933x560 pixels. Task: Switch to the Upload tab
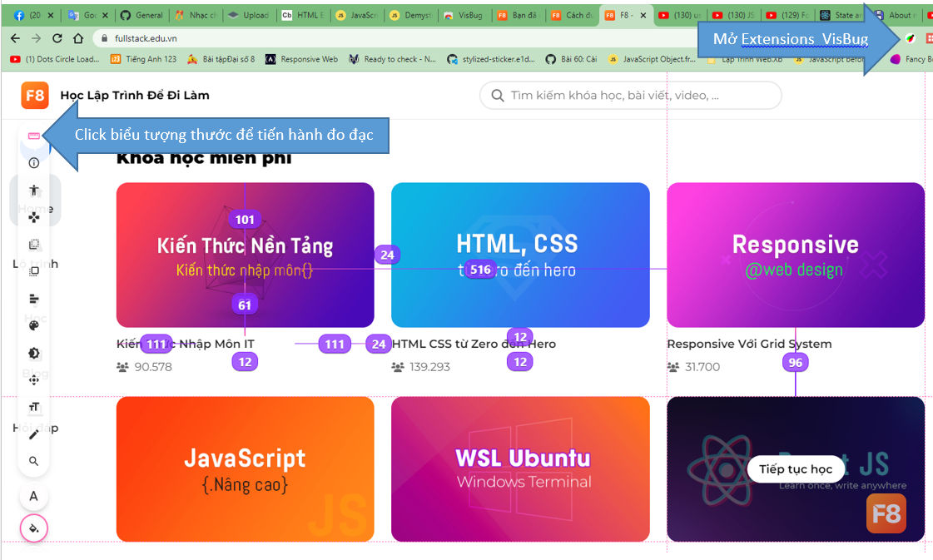(250, 15)
